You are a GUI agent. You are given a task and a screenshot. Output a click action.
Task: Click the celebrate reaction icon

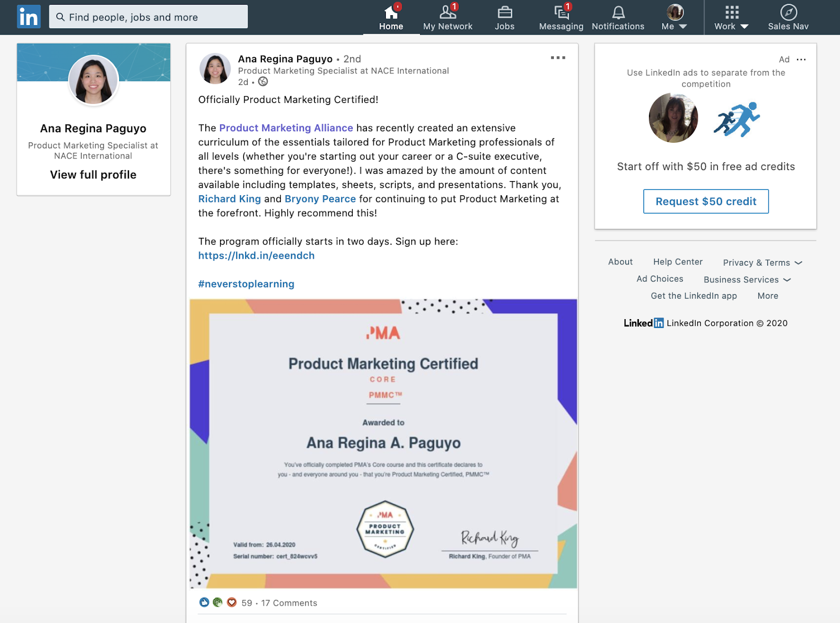(x=217, y=603)
